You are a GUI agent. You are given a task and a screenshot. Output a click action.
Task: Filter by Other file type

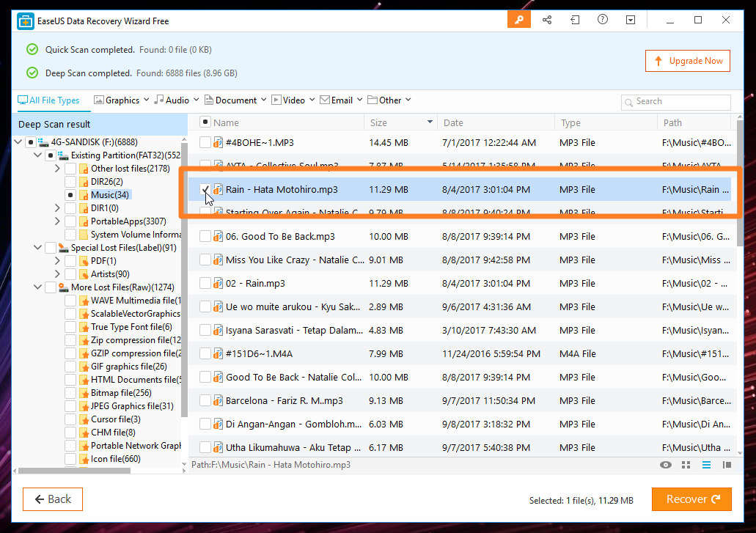click(385, 100)
